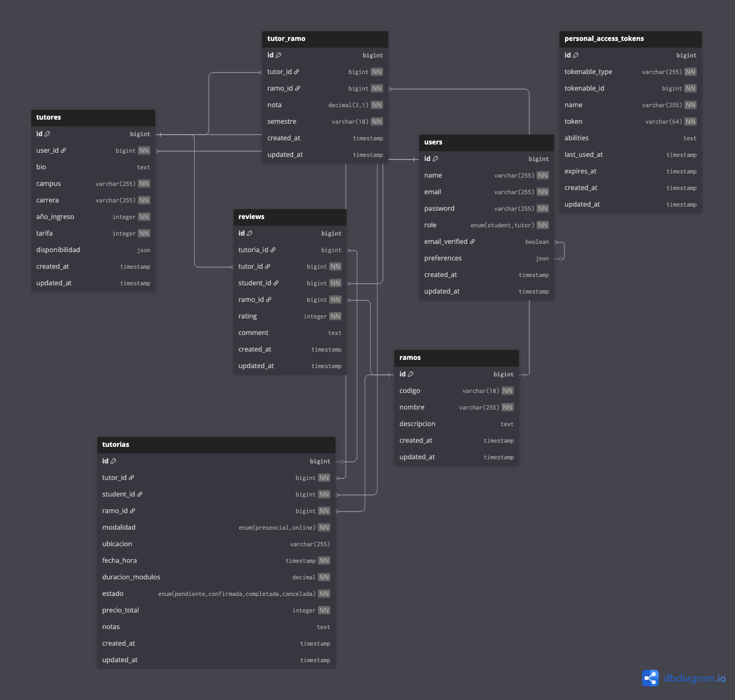
Task: Select the estado field in tutorias
Action: point(113,594)
